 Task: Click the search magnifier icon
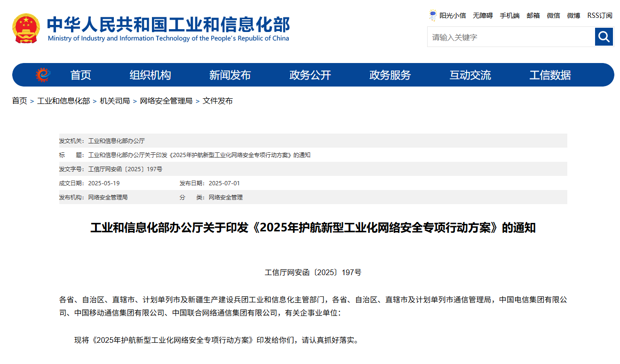tap(604, 37)
